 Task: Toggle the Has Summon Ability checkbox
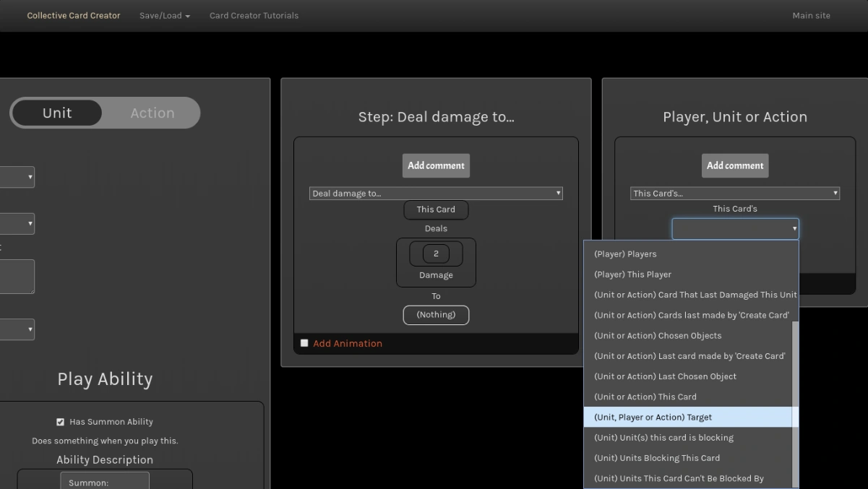pyautogui.click(x=60, y=422)
